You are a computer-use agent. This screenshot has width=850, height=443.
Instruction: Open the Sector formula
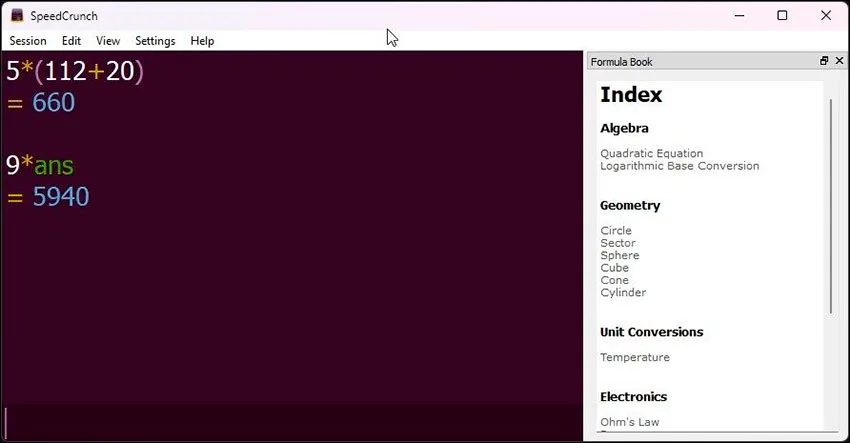click(x=617, y=243)
